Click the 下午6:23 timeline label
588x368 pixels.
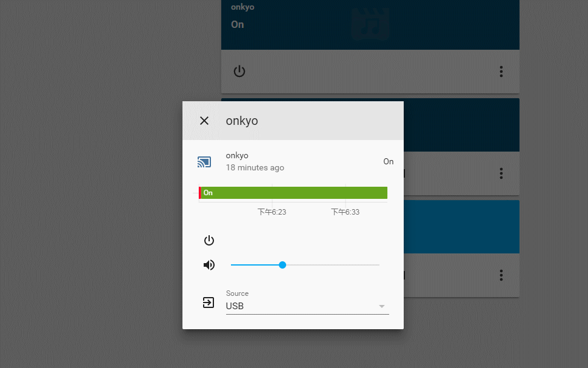point(272,212)
